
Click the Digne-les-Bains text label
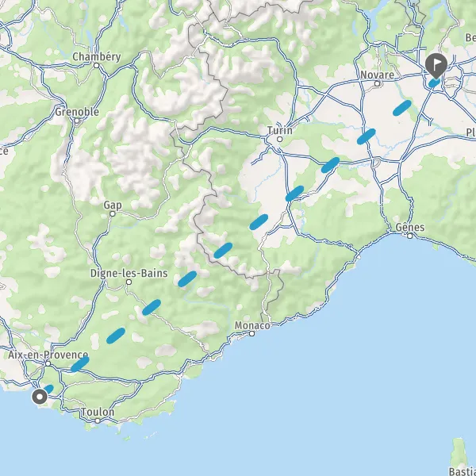coord(129,273)
